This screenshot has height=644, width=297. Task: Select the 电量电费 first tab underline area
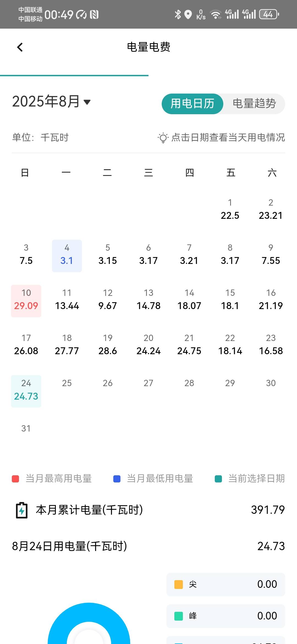[74, 75]
